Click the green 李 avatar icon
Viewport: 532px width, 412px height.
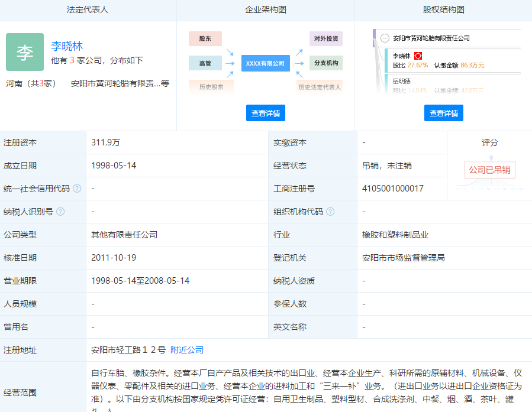click(x=25, y=52)
